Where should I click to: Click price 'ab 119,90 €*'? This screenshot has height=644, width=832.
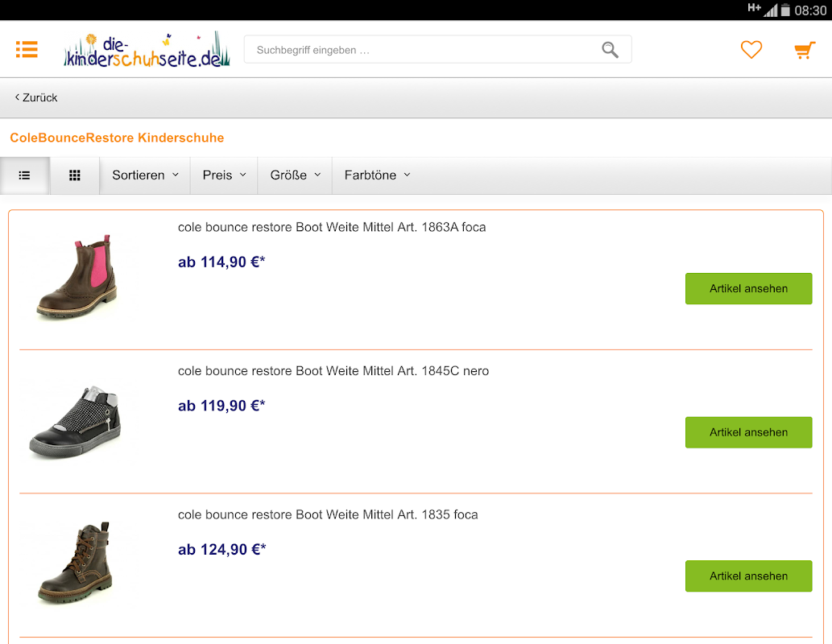pyautogui.click(x=221, y=406)
